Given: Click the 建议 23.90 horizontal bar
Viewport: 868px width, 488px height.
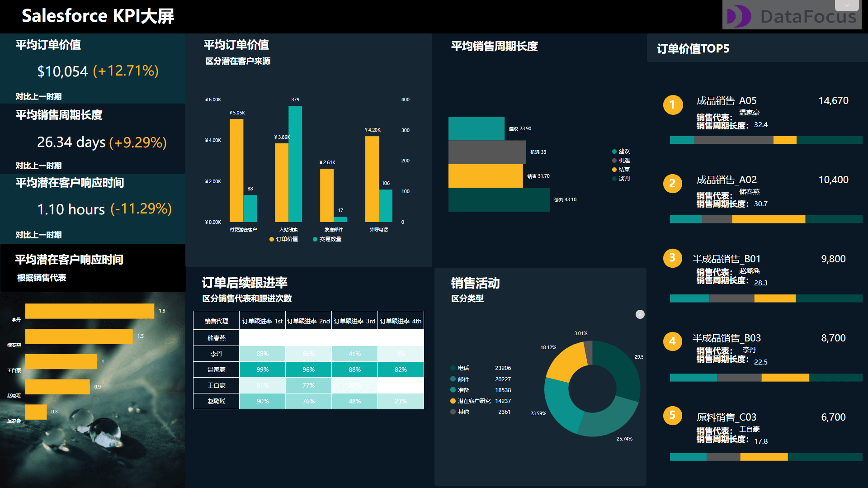Looking at the screenshot, I should tap(476, 128).
